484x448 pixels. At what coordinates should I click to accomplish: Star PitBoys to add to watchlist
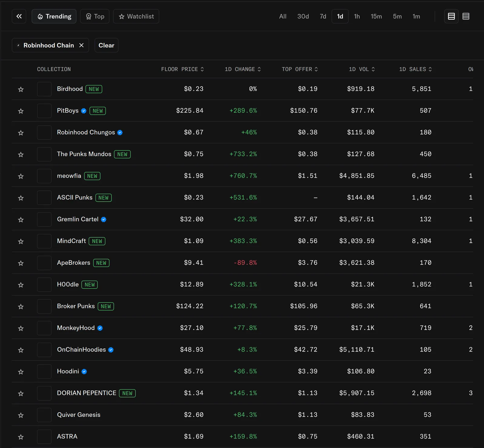(21, 111)
